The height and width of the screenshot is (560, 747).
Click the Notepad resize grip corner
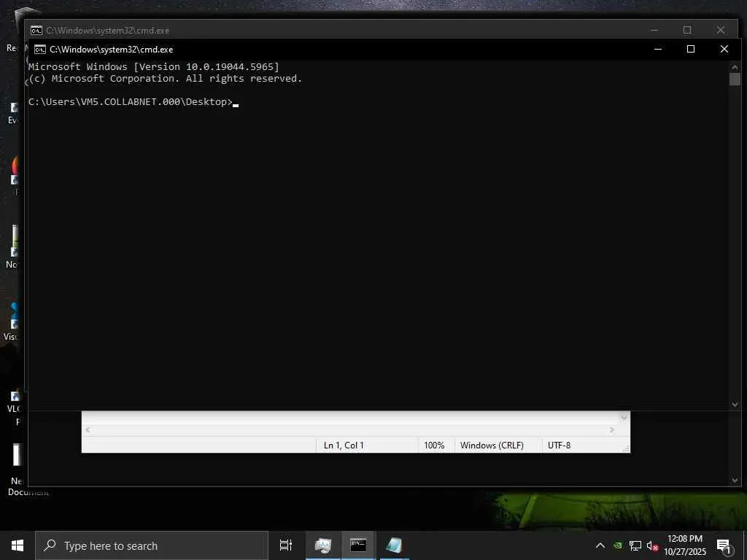[626, 448]
